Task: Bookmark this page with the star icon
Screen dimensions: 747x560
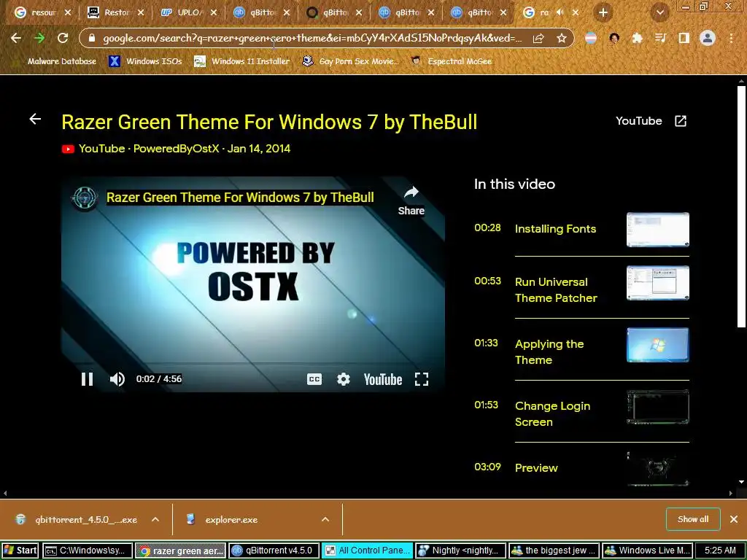Action: click(x=562, y=38)
